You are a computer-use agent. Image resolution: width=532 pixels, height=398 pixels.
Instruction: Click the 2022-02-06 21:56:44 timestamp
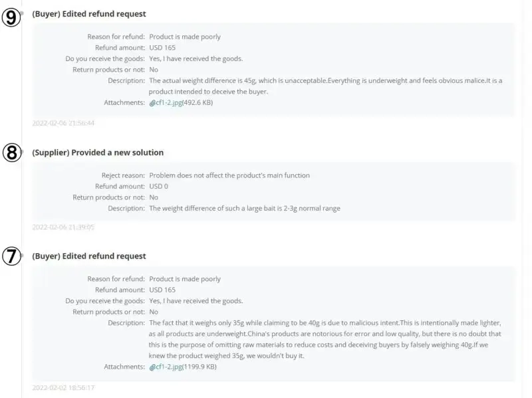click(63, 123)
